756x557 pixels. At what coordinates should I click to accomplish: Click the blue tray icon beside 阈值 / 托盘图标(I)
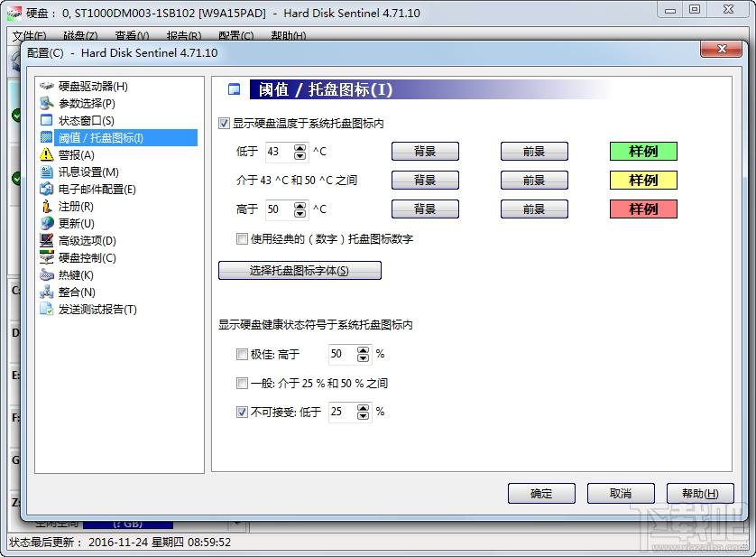click(47, 137)
